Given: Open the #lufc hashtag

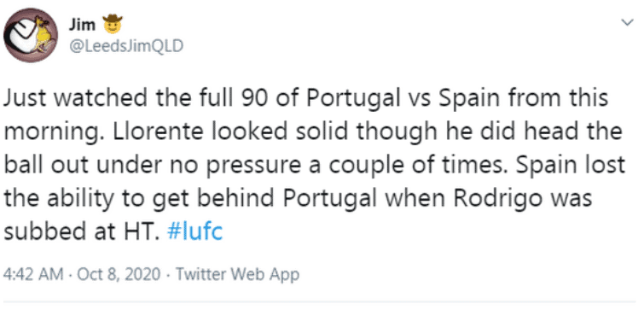Looking at the screenshot, I should [x=195, y=231].
